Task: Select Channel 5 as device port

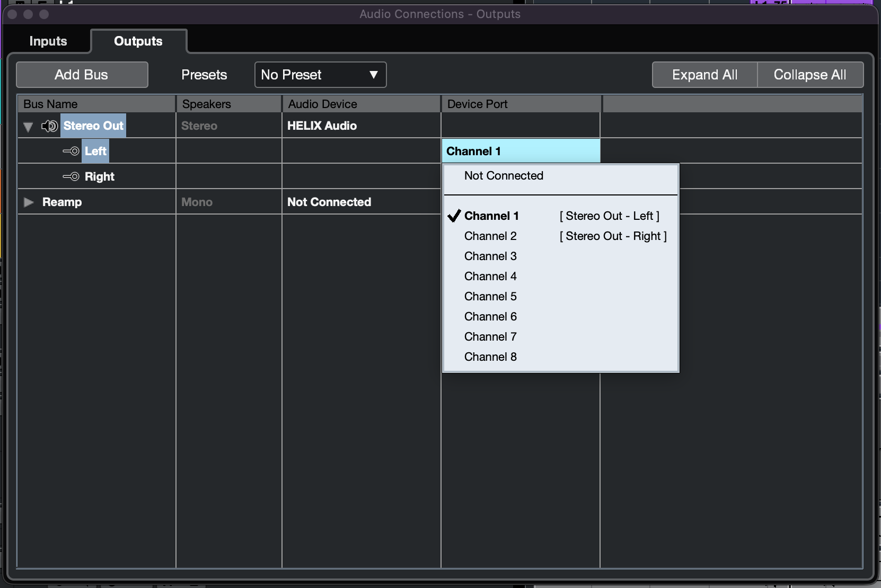Action: point(490,297)
